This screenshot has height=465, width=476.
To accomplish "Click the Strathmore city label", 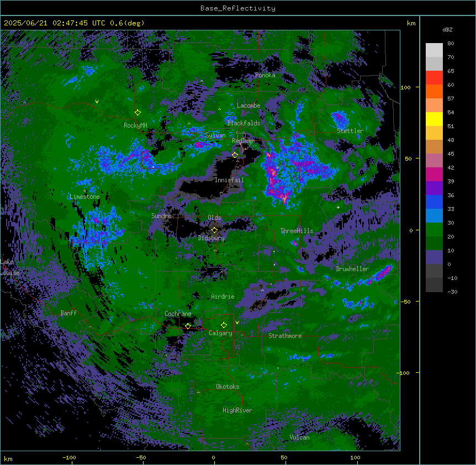I will [x=285, y=336].
